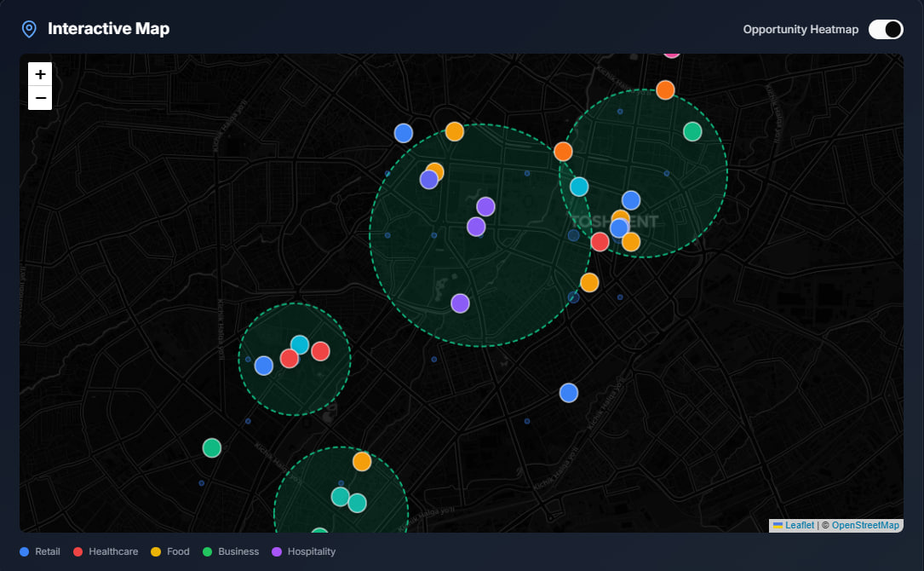Click the Retail legend label
924x571 pixels.
[x=48, y=551]
